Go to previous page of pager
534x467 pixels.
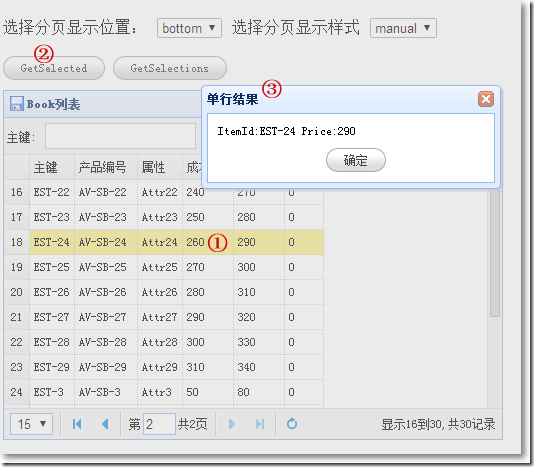tap(105, 424)
